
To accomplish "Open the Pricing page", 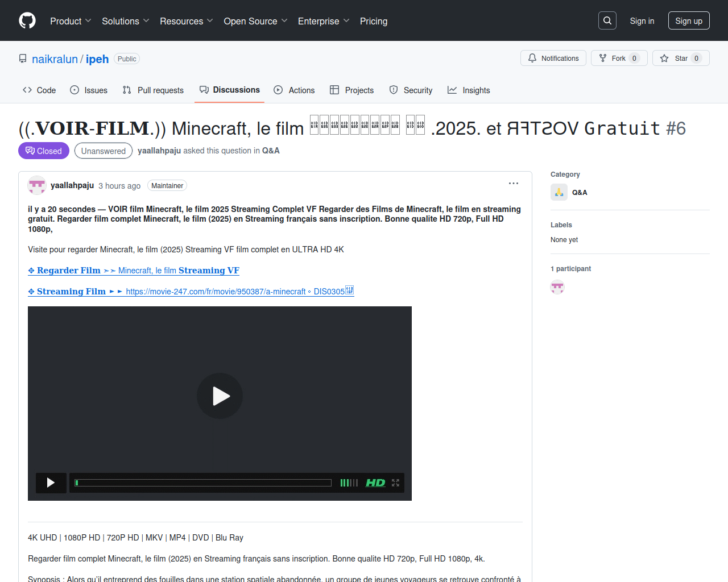I will point(374,21).
